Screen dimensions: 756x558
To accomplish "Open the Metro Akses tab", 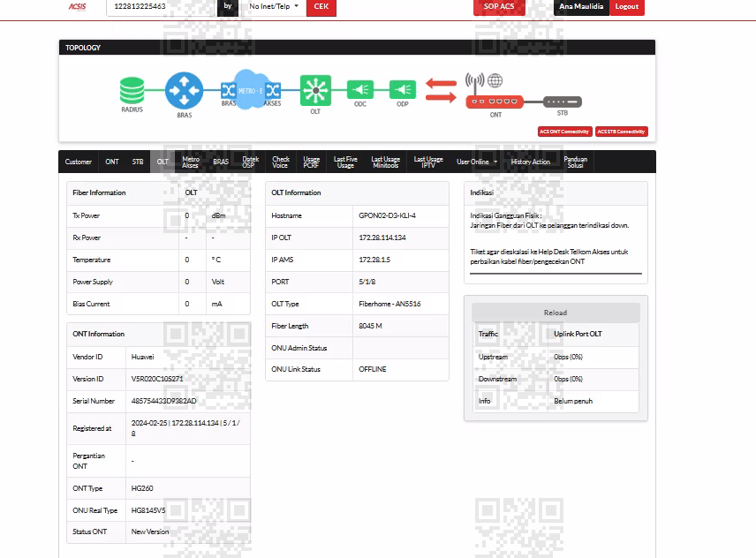I will point(191,162).
